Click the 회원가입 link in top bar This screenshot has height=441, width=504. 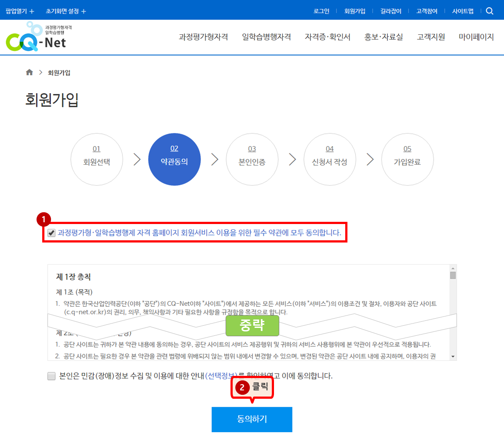click(355, 11)
